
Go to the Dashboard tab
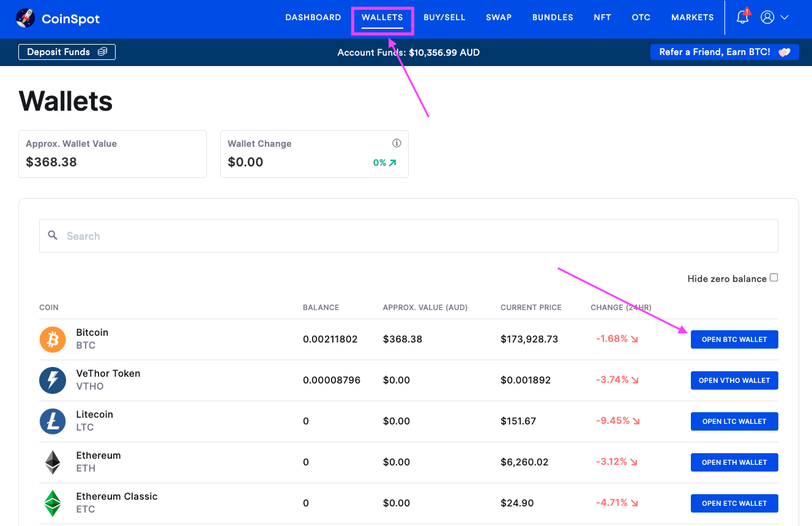pos(313,17)
